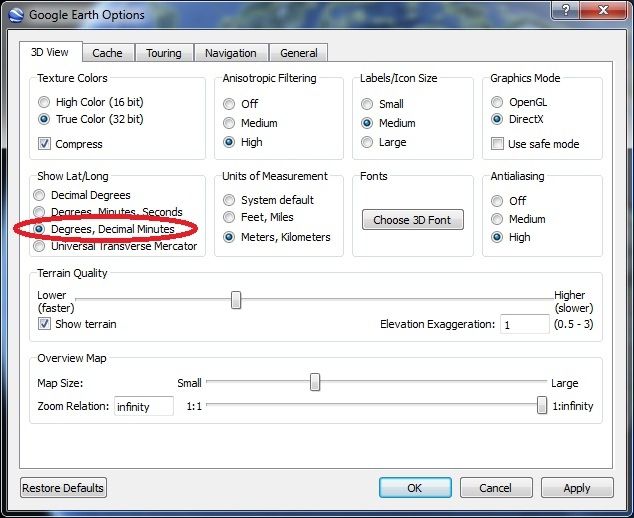Switch to the Navigation tab
This screenshot has height=518, width=634.
(x=231, y=53)
